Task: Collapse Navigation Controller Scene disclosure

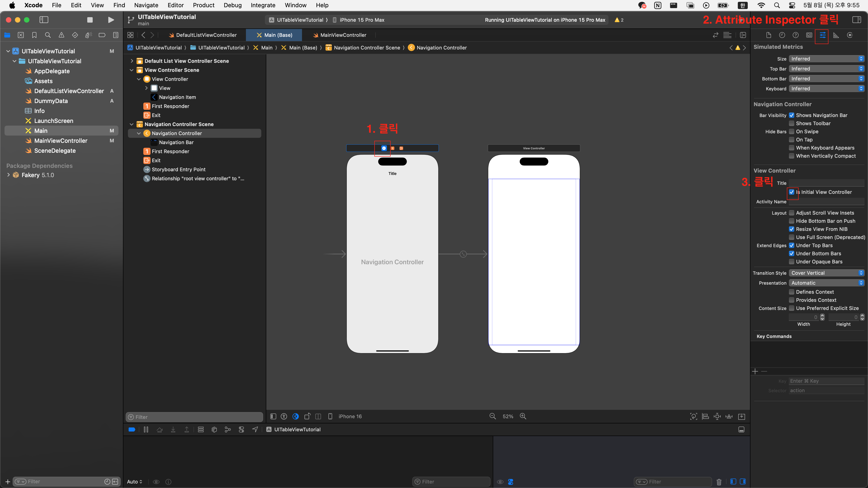Action: (132, 124)
